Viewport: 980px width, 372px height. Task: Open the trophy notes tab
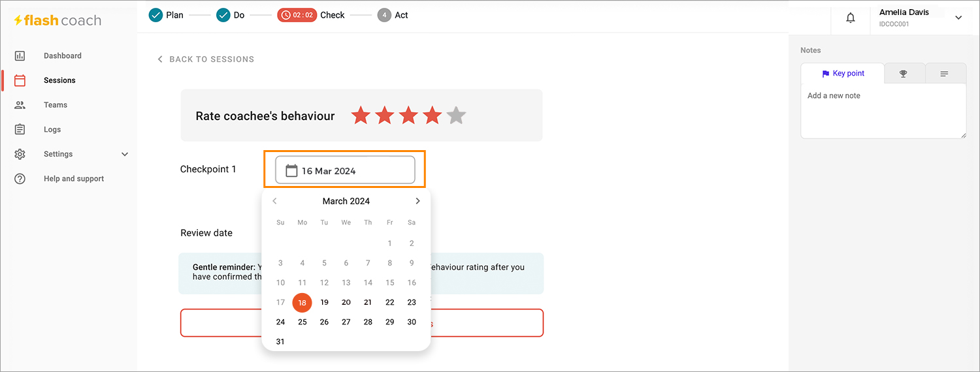[904, 74]
